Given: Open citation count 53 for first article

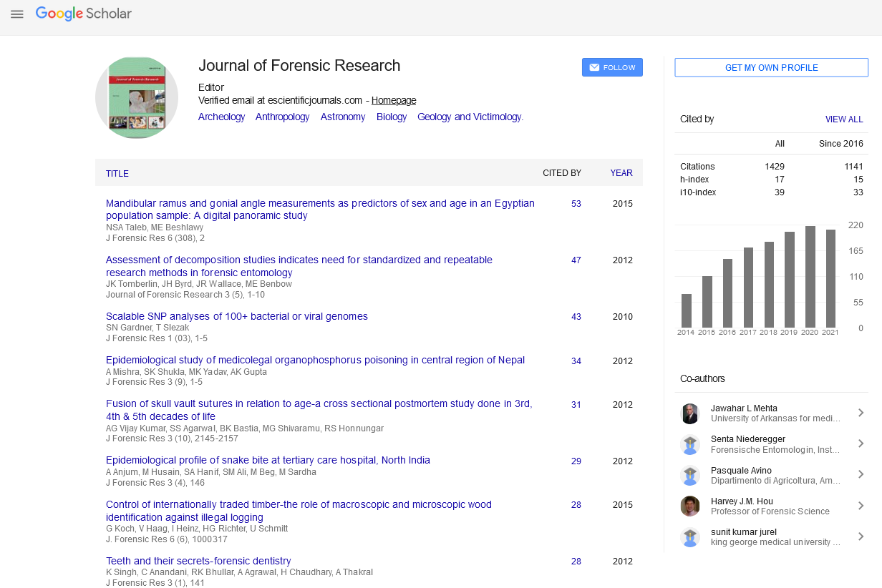Looking at the screenshot, I should coord(576,204).
